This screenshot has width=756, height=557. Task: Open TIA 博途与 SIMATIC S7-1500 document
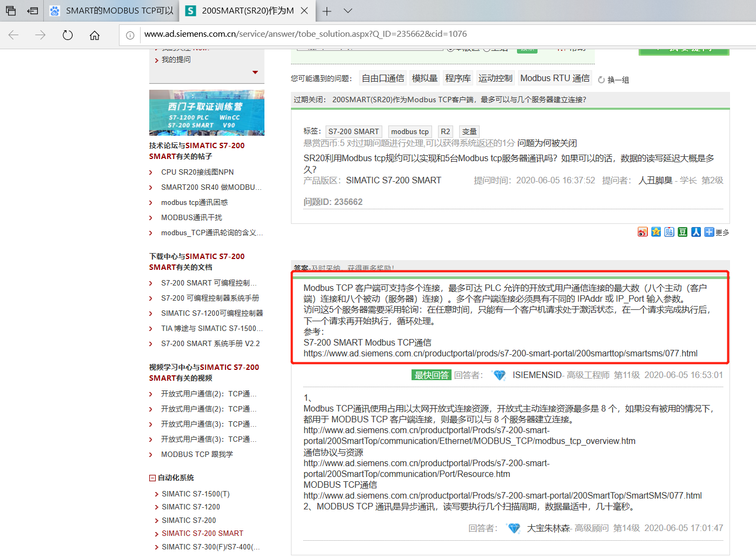(x=211, y=328)
